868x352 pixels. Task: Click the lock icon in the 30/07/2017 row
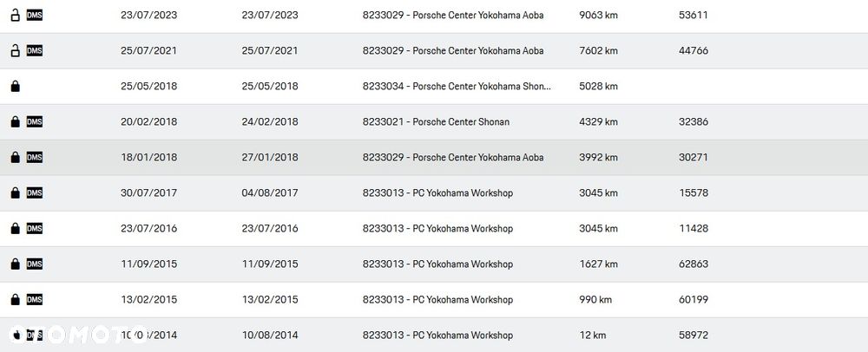pyautogui.click(x=15, y=193)
